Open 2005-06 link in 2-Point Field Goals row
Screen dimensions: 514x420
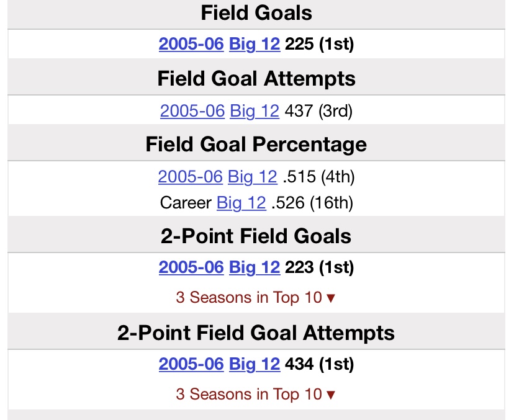tap(191, 267)
